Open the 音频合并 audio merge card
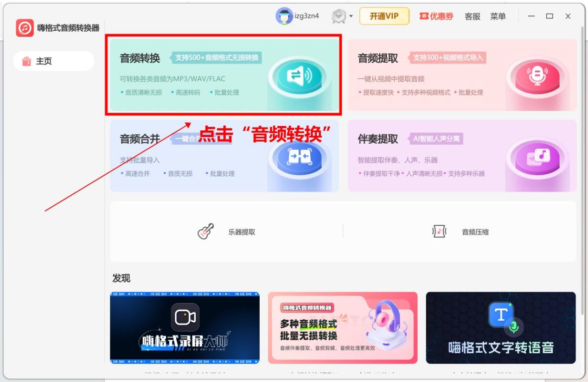This screenshot has height=382, width=588. click(x=224, y=156)
